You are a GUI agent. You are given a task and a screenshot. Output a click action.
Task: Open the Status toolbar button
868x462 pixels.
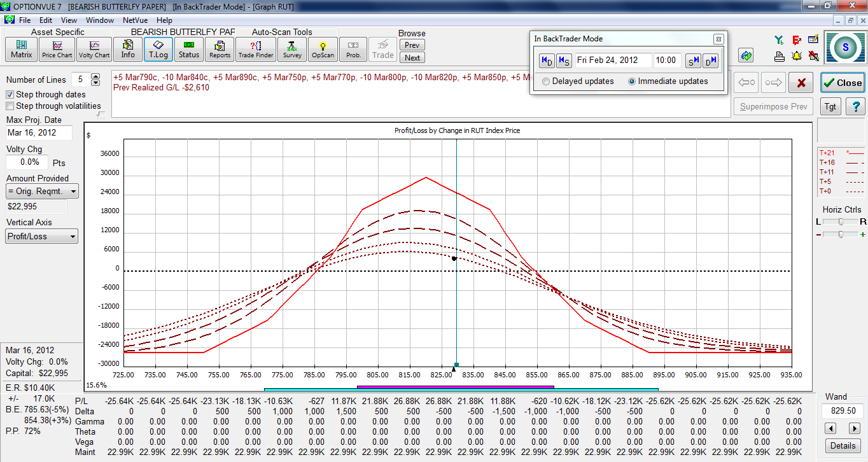click(x=188, y=48)
